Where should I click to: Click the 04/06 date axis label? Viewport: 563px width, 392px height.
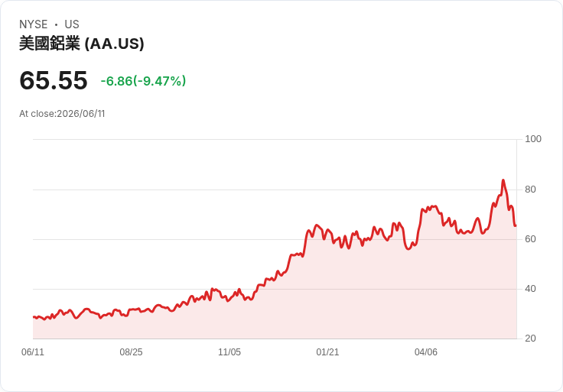pyautogui.click(x=426, y=352)
